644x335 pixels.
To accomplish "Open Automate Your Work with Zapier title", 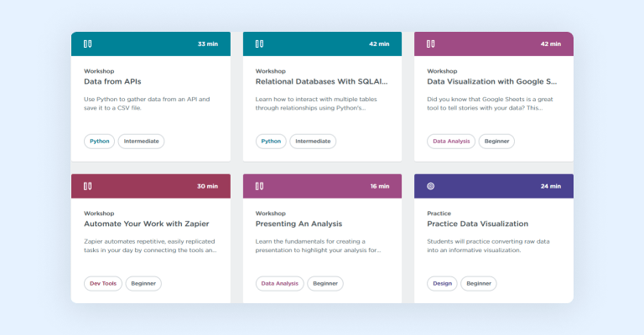I will pos(147,224).
